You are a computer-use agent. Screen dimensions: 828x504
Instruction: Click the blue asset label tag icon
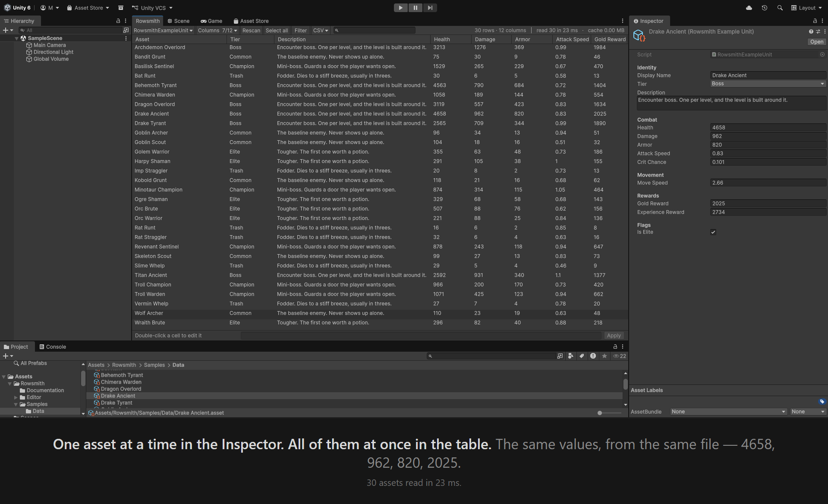coord(822,401)
